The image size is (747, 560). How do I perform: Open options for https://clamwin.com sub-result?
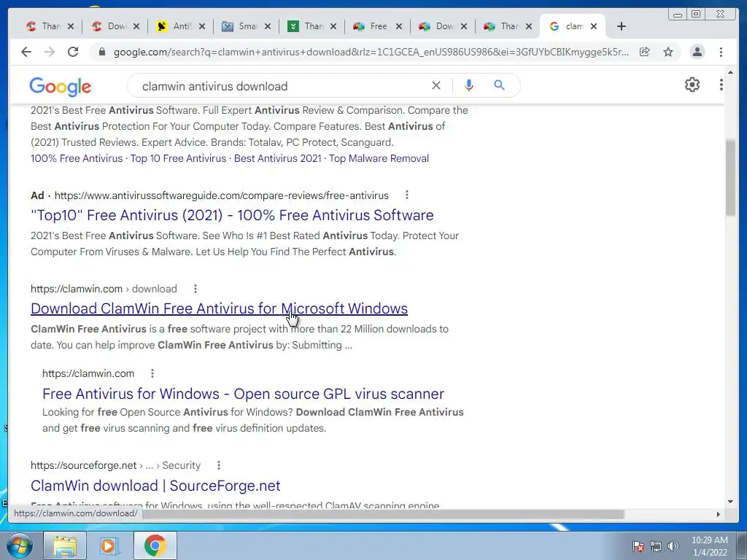coord(152,373)
